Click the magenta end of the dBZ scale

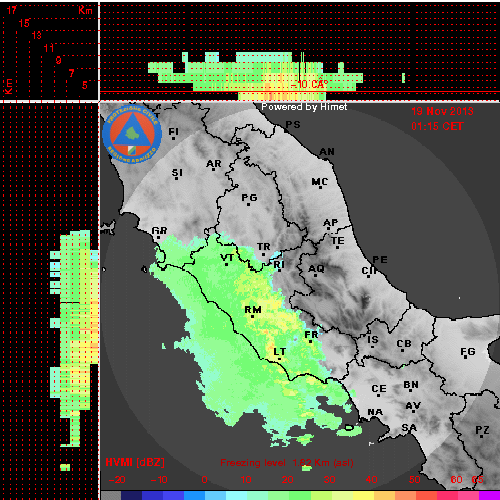(x=489, y=495)
